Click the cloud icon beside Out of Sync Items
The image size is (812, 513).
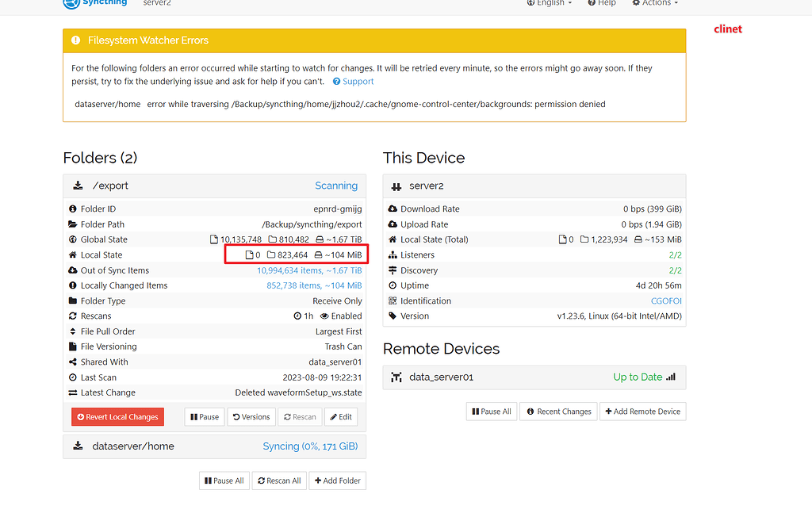coord(75,270)
